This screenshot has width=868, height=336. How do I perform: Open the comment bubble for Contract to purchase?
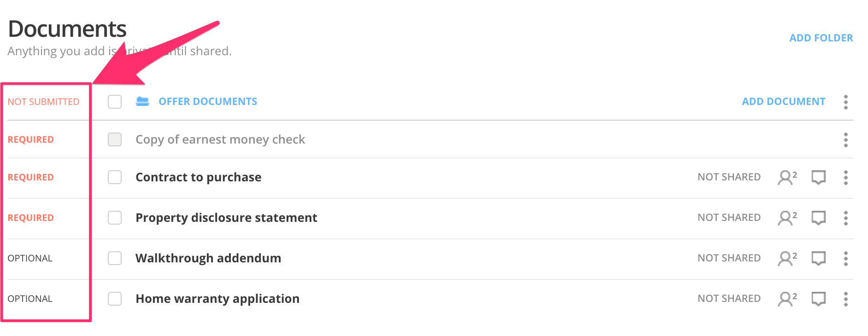click(x=818, y=177)
